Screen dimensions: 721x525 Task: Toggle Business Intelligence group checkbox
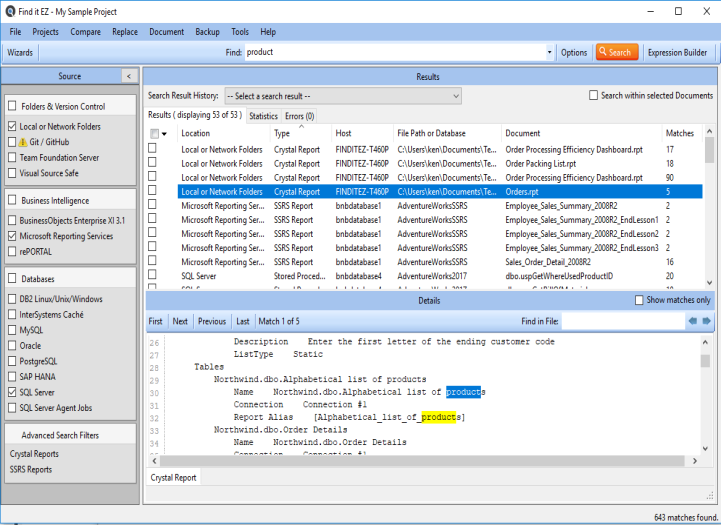[x=12, y=200]
